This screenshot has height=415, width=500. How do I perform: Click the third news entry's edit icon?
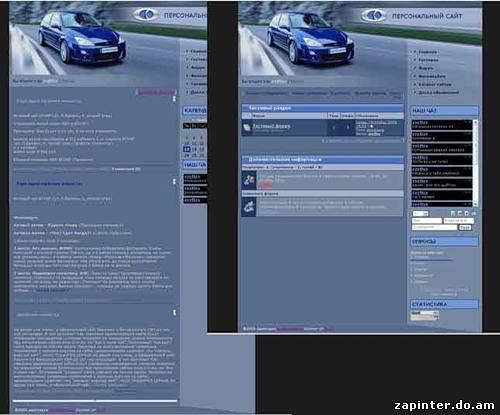[x=174, y=313]
